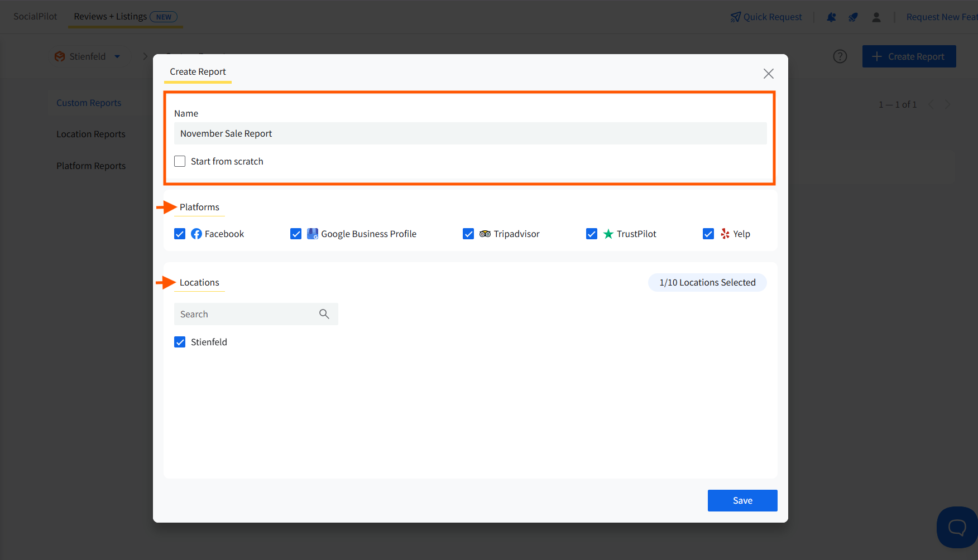Enable the Start from scratch checkbox

click(180, 161)
